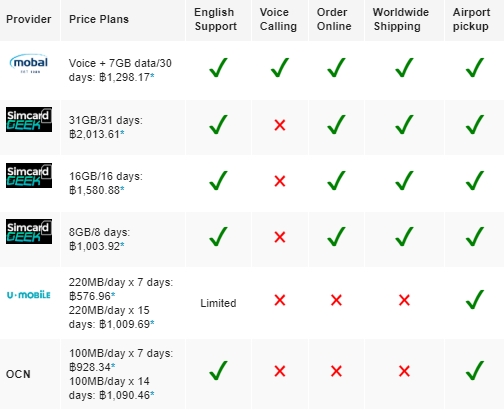This screenshot has width=504, height=411.
Task: Click the U-Mobile provider logo
Action: coord(29,295)
